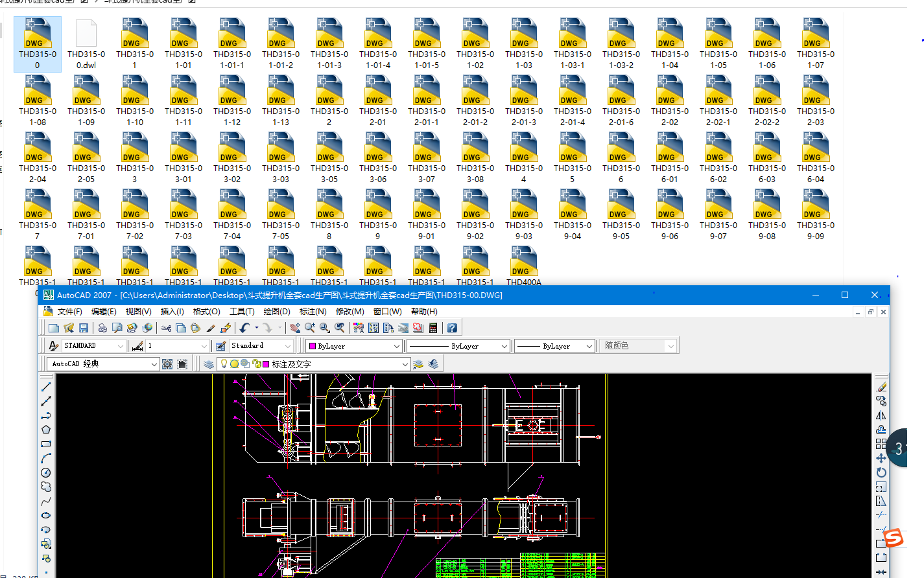Select the Circle draw tool
Viewport: 924px width, 578px height.
46,472
